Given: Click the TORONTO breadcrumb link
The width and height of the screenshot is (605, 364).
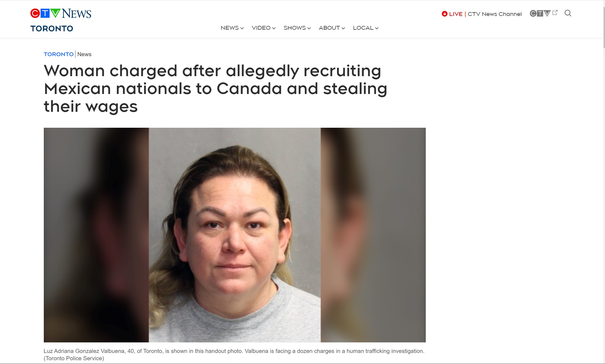Looking at the screenshot, I should point(59,54).
